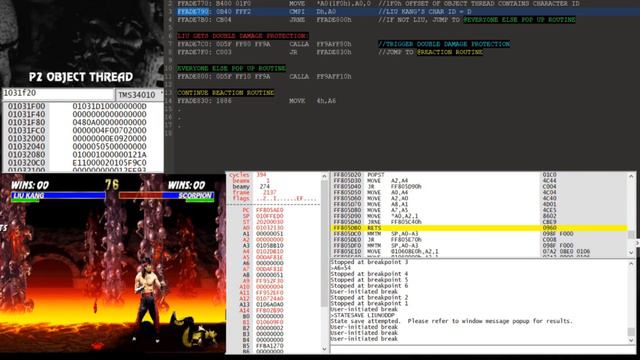The width and height of the screenshot is (640, 360).
Task: Click the B5 register value FFBA1270
Action: pos(269,346)
